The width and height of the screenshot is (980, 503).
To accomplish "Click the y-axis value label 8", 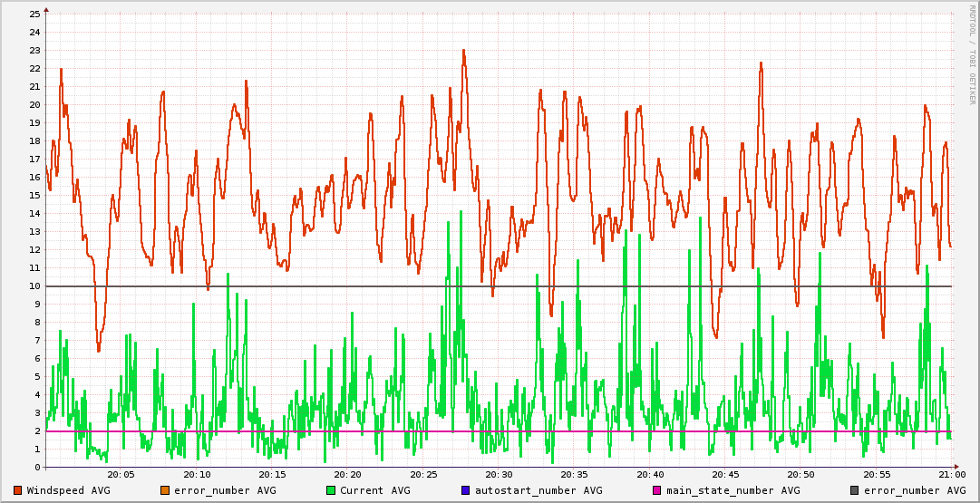I will (37, 322).
